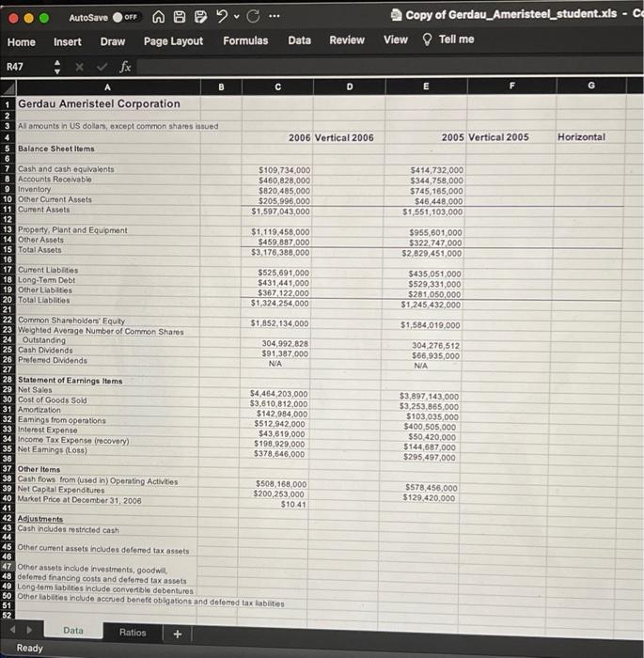The image size is (644, 658).
Task: Select column C header
Action: click(277, 86)
